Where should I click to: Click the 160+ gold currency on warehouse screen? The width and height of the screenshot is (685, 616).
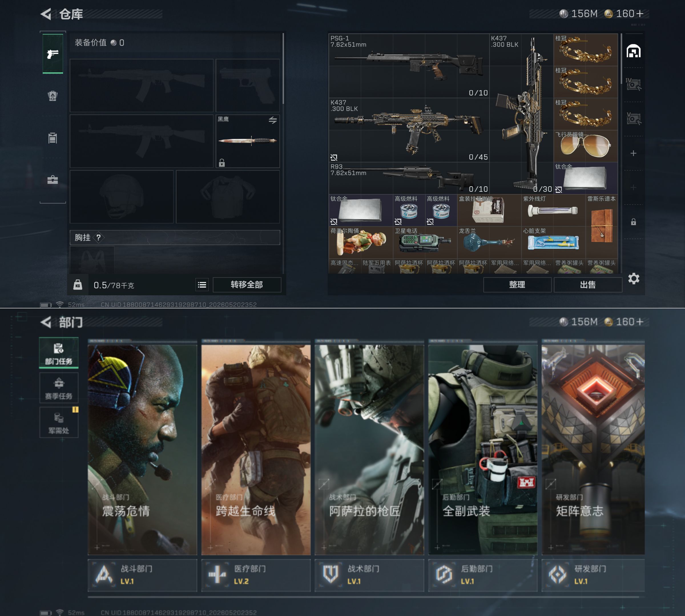pyautogui.click(x=624, y=13)
